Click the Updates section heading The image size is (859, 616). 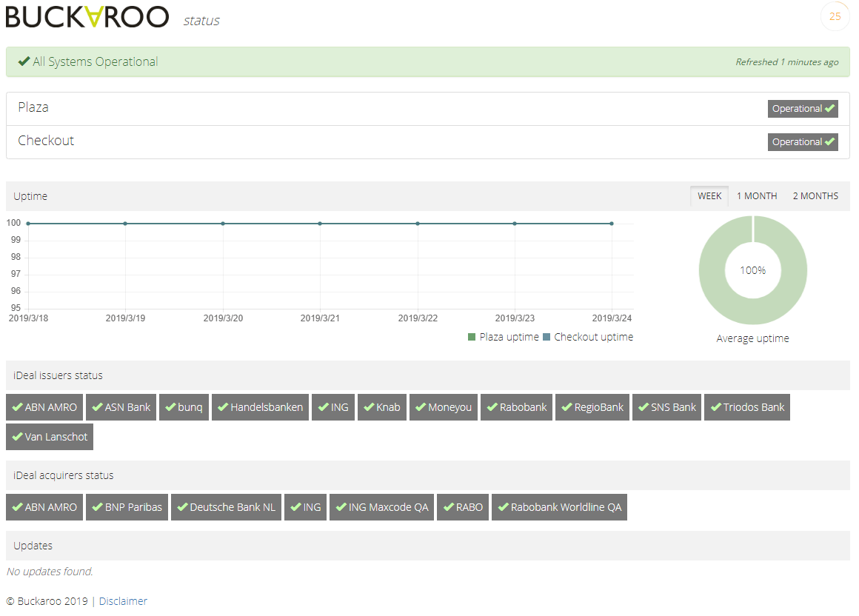33,546
